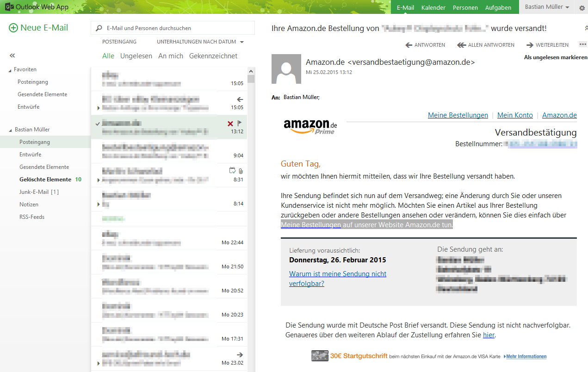Click Meine Bestellungen link in the body paragraph
Viewport: 588px width, 372px height.
[x=311, y=225]
